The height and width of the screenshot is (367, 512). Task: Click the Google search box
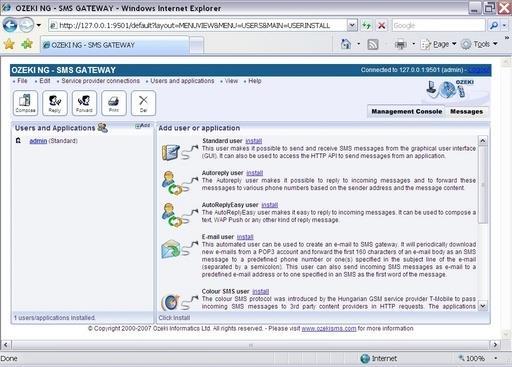click(438, 25)
